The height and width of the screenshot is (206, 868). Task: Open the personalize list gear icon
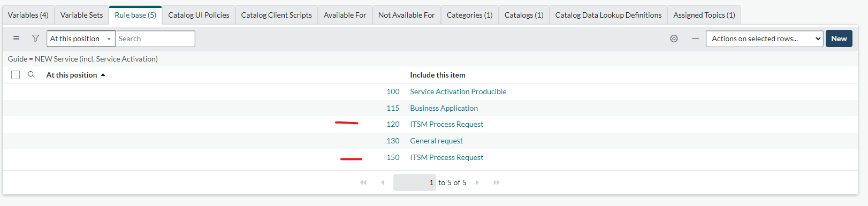674,39
